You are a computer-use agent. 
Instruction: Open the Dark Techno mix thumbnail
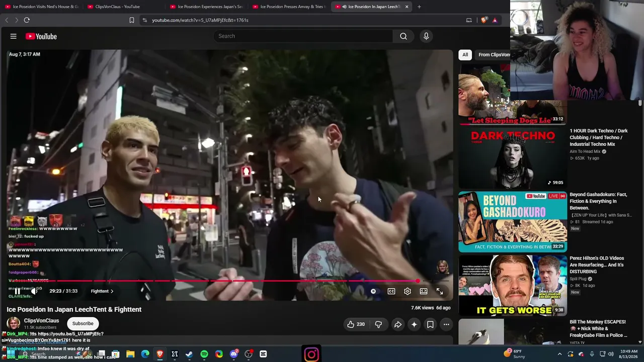pyautogui.click(x=512, y=158)
